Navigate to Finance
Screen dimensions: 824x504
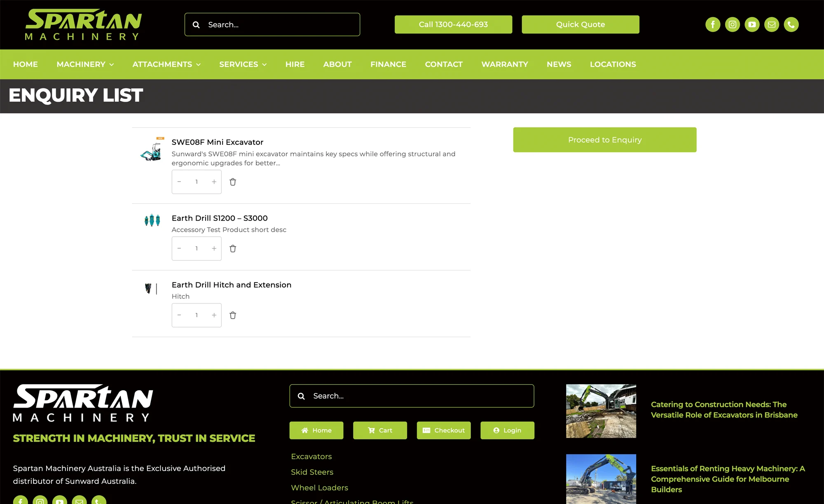click(x=388, y=64)
